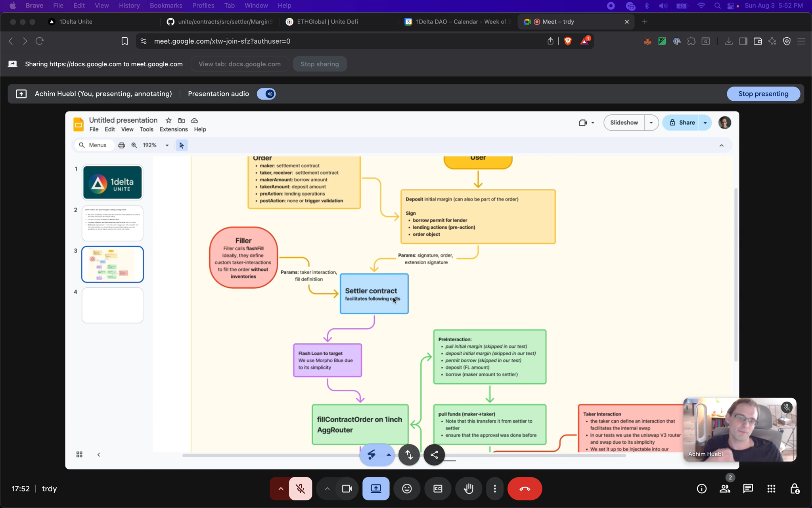Toggle the camera button
Image resolution: width=812 pixels, height=508 pixels.
click(347, 489)
